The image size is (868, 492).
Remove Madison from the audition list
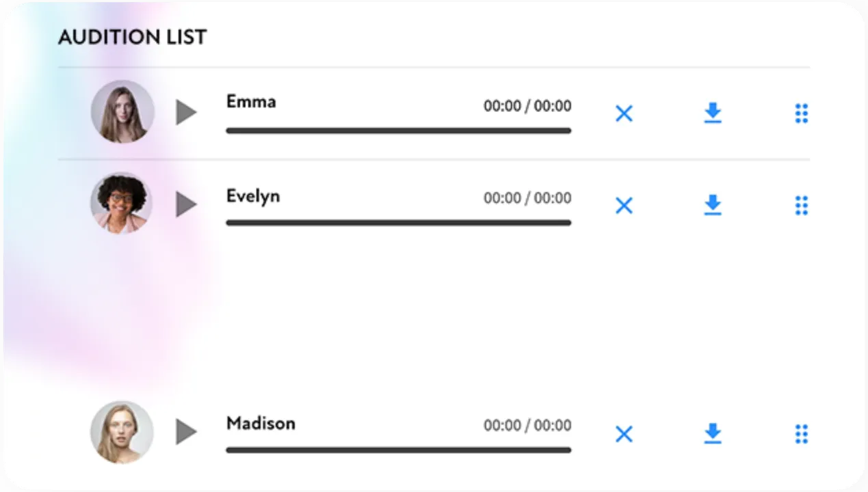624,434
